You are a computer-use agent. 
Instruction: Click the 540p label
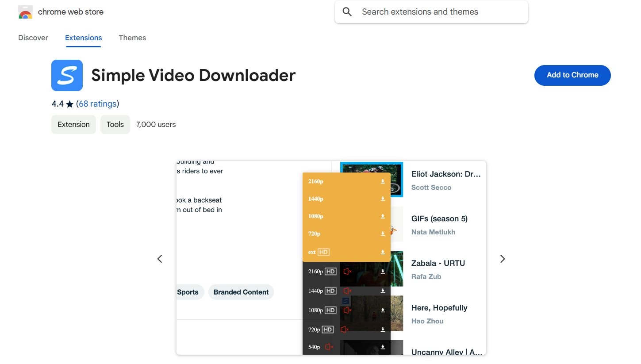coord(314,347)
